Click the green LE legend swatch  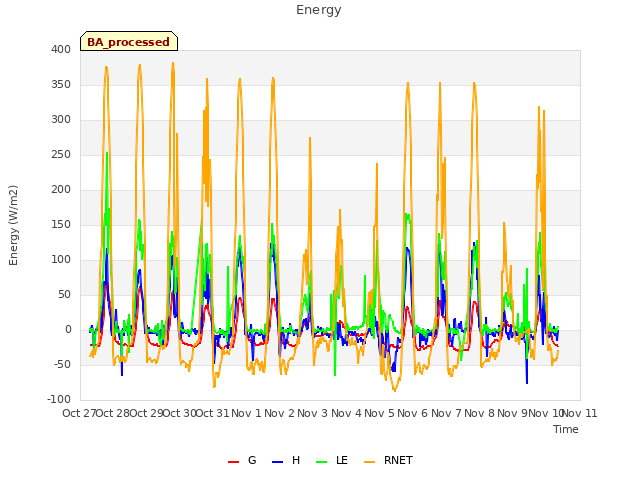coord(322,462)
